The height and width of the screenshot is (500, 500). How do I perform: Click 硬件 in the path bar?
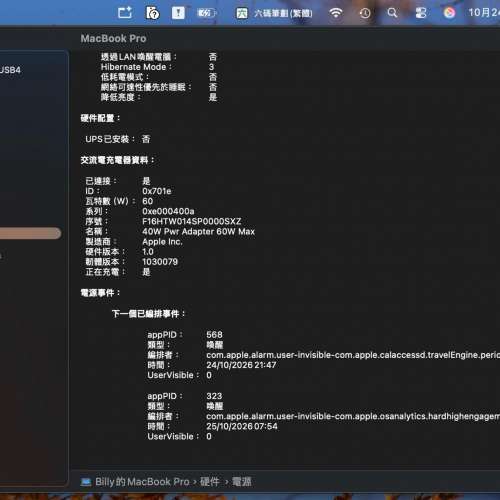click(x=210, y=482)
